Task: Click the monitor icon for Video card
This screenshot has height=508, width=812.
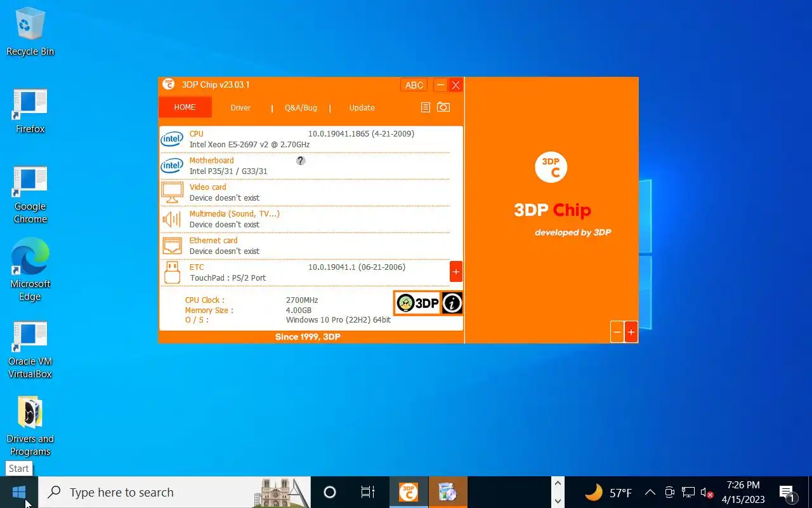Action: [172, 192]
